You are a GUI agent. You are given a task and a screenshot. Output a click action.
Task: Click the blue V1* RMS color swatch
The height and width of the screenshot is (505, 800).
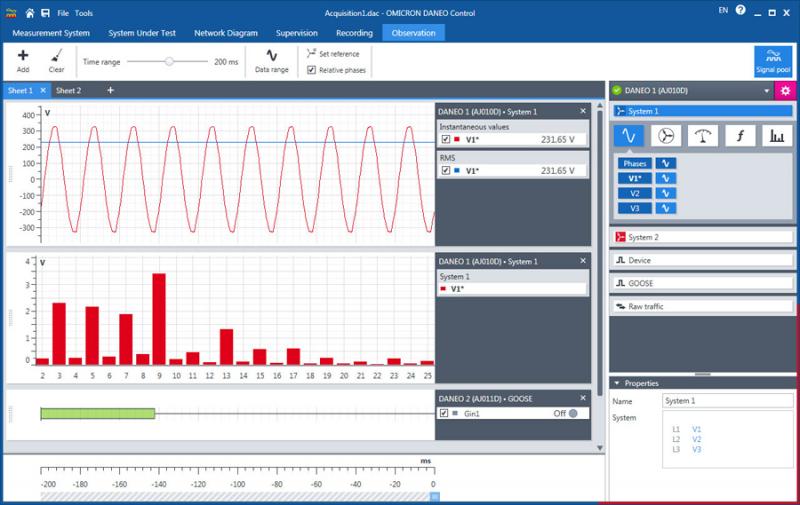click(x=457, y=170)
